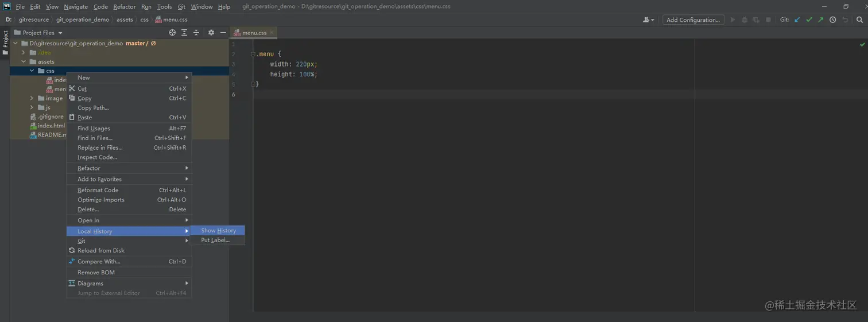Collapse the assets folder arrow
The height and width of the screenshot is (322, 868).
24,61
